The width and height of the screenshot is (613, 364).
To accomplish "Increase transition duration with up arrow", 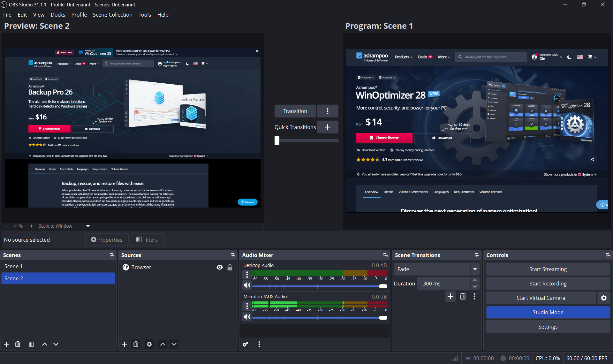I will click(475, 280).
